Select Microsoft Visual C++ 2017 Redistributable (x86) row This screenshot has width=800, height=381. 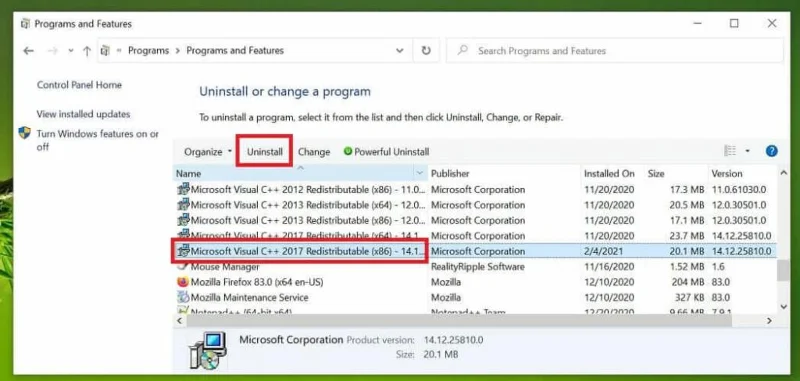click(x=474, y=251)
